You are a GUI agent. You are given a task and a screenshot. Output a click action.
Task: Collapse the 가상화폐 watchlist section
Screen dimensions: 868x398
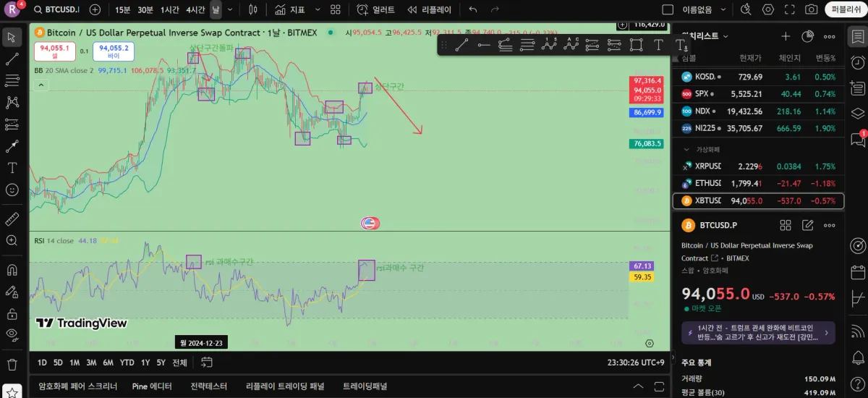point(686,149)
